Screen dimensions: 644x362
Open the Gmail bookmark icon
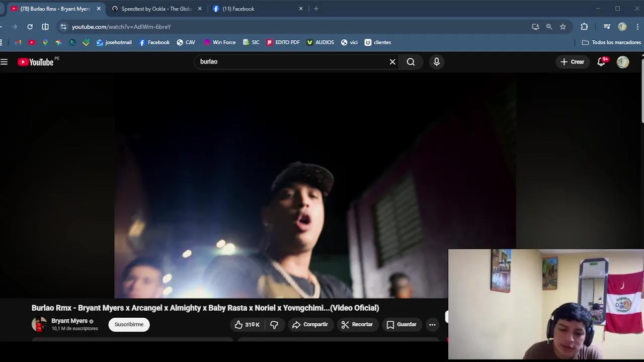tap(18, 42)
